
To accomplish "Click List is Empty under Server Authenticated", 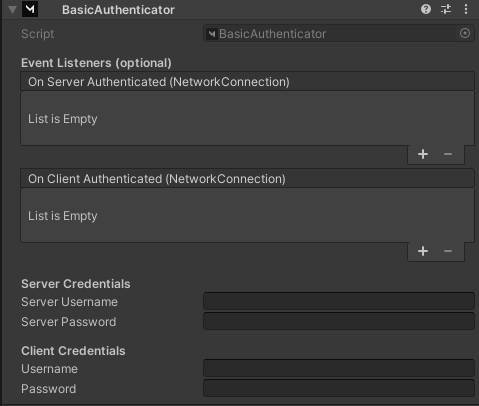I will coord(63,119).
